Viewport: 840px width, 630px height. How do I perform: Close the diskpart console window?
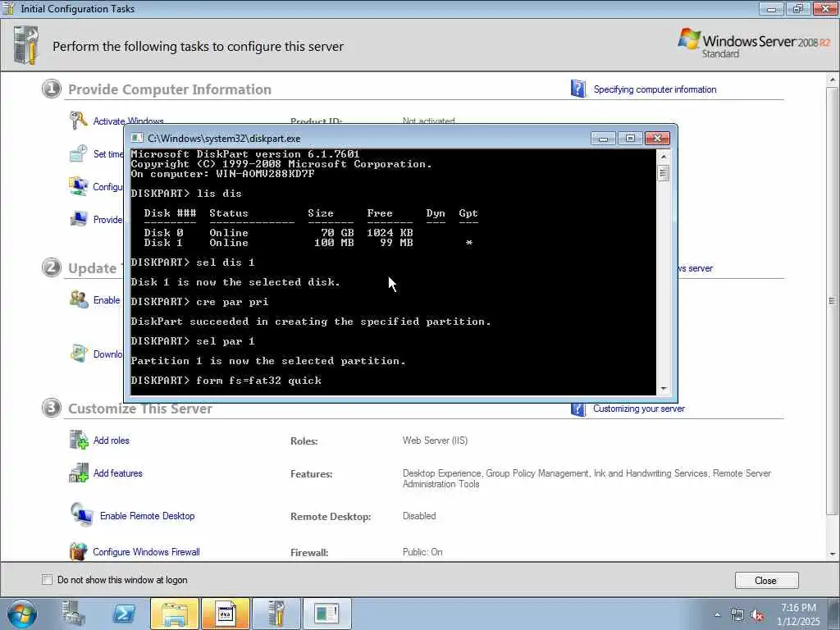[657, 139]
